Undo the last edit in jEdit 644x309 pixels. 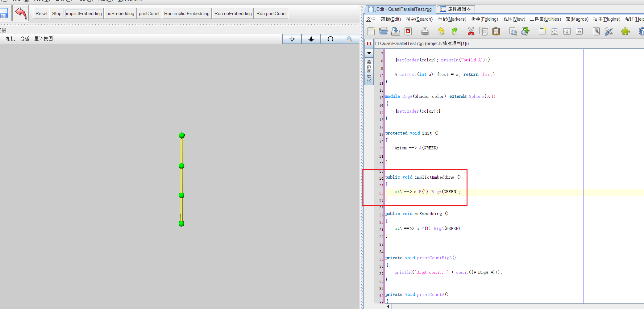coord(441,31)
